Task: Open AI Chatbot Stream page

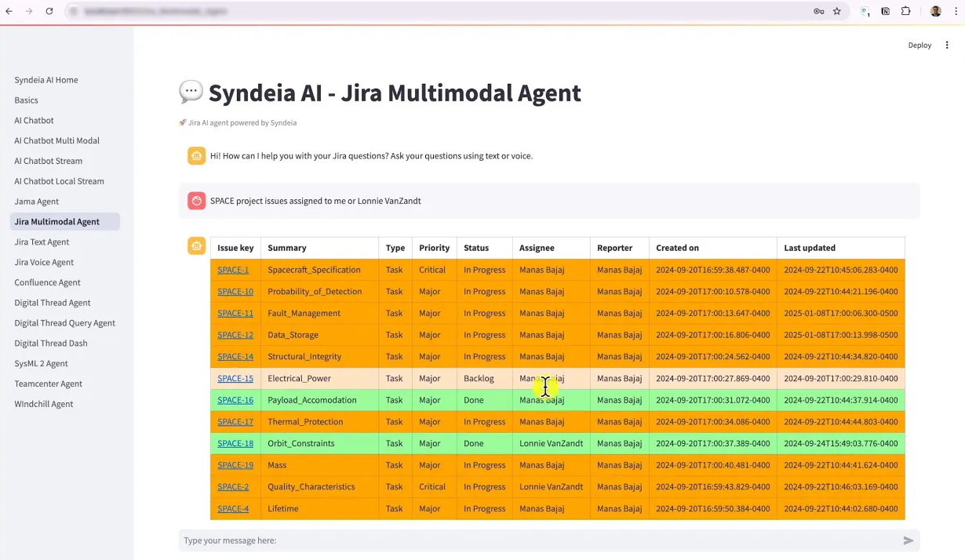Action: (49, 161)
